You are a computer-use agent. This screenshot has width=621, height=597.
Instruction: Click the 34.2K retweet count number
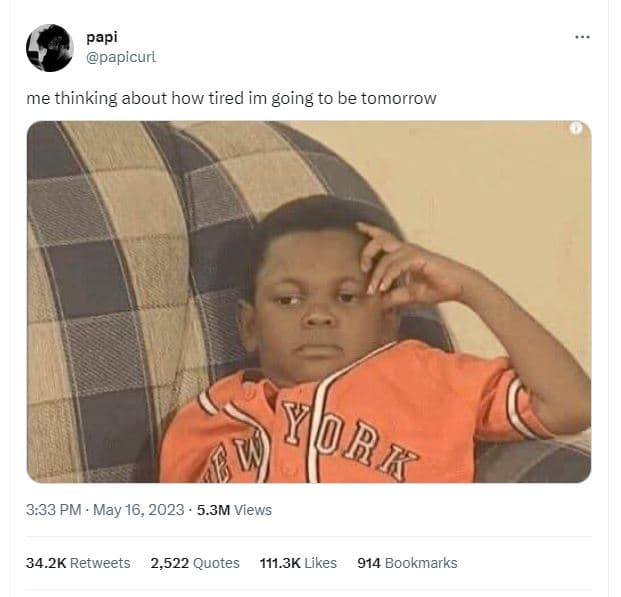pos(46,563)
